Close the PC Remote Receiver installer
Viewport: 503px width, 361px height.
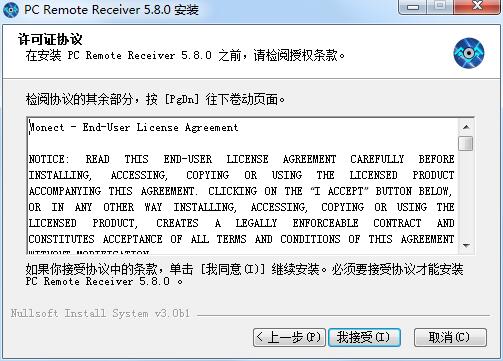coord(477,6)
